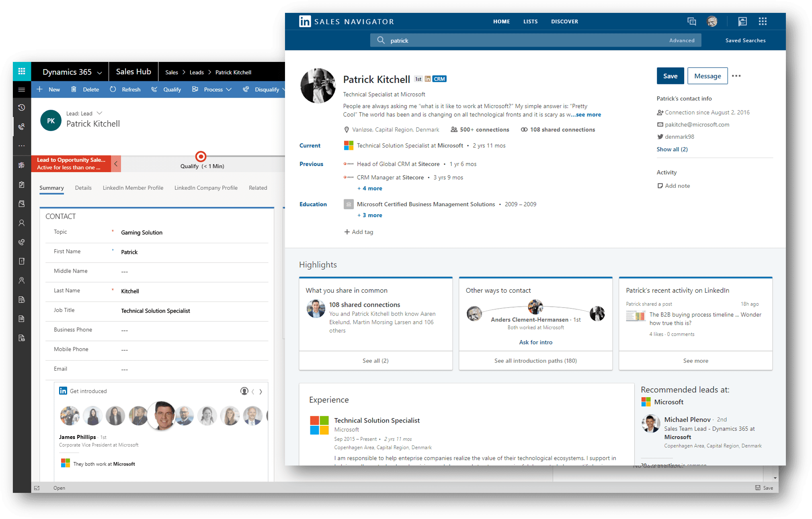
Task: Click Add note under Activity
Action: coord(674,186)
